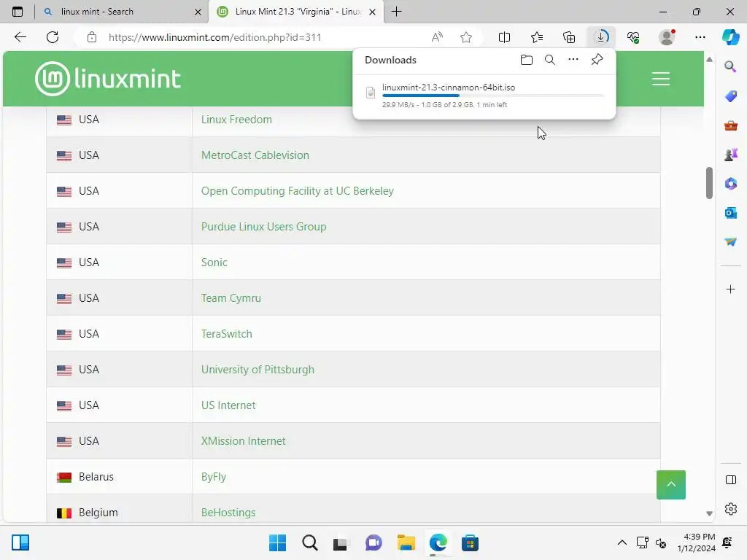Screen dimensions: 747x560
Task: Open File Explorer from taskbar
Action: 406,542
